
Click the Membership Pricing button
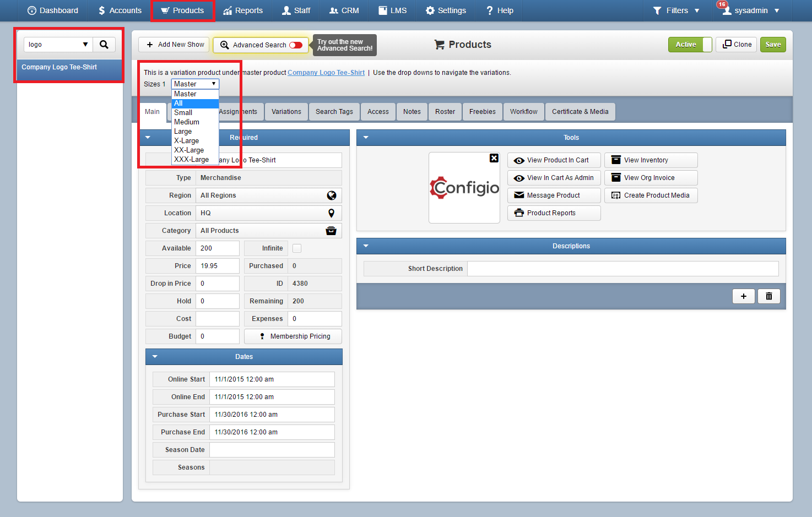pyautogui.click(x=293, y=336)
